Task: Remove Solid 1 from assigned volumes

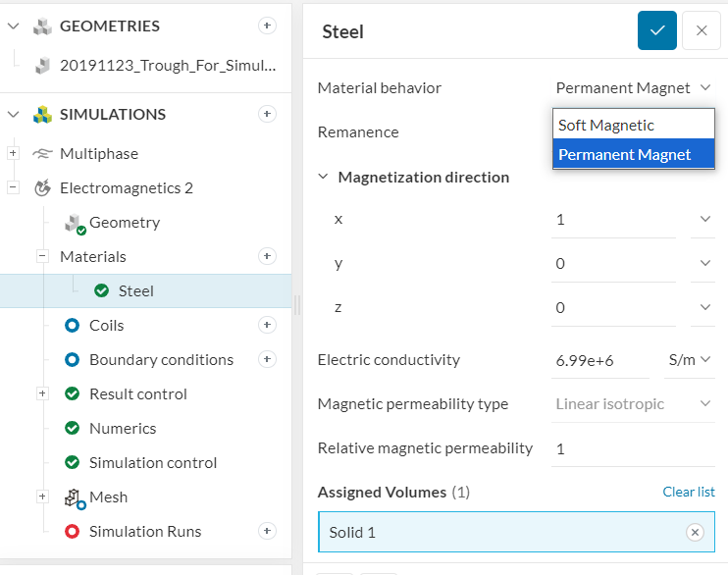Action: pos(695,532)
